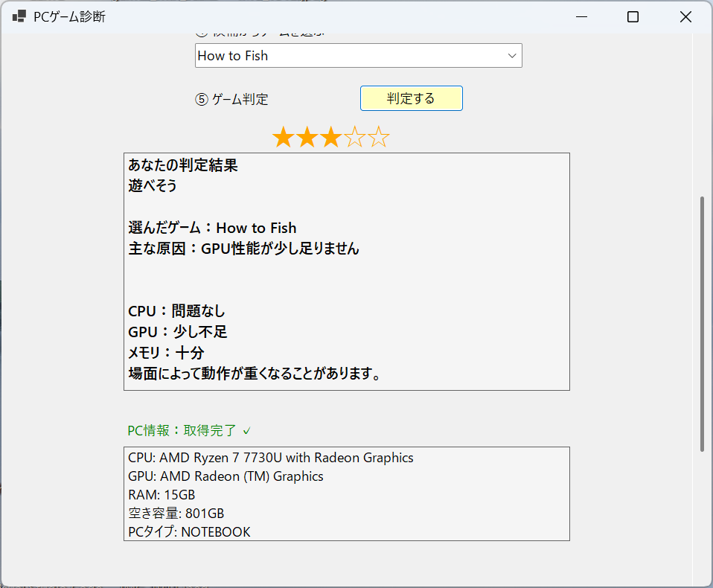Viewport: 713px width, 588px height.
Task: Click the PC情報：取得完了 status text
Action: tap(182, 430)
